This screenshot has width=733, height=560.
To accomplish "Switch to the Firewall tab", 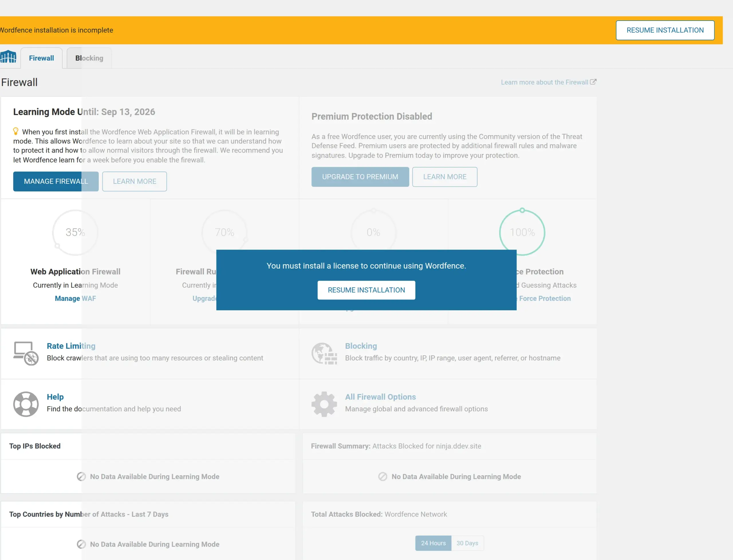I will pyautogui.click(x=41, y=58).
